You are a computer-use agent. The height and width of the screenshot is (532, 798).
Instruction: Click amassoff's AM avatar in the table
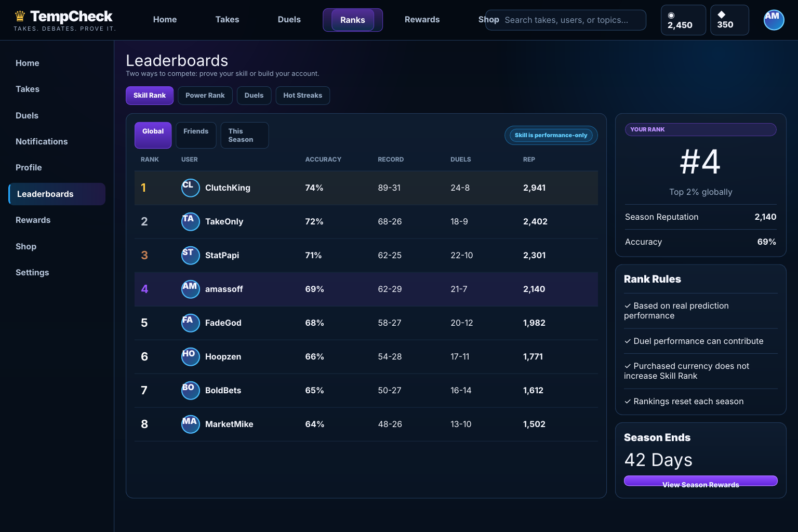point(190,289)
